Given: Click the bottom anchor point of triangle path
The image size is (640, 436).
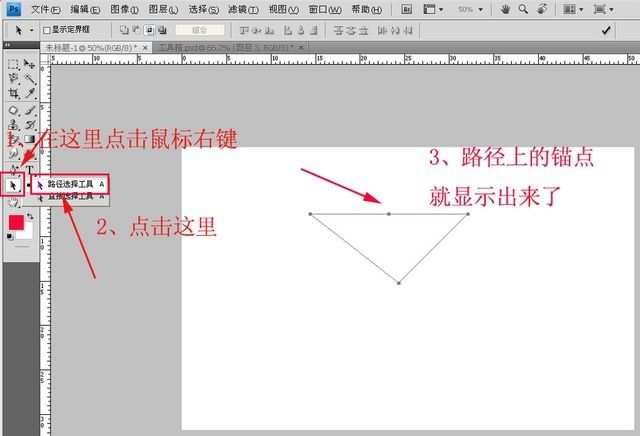Looking at the screenshot, I should click(399, 283).
